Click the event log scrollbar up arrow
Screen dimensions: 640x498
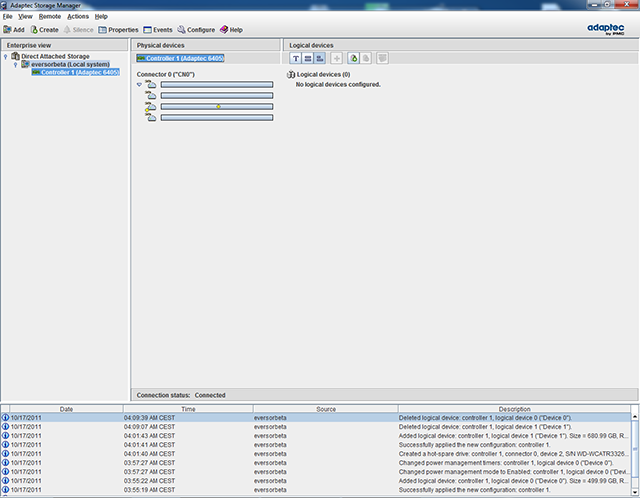tap(635, 416)
